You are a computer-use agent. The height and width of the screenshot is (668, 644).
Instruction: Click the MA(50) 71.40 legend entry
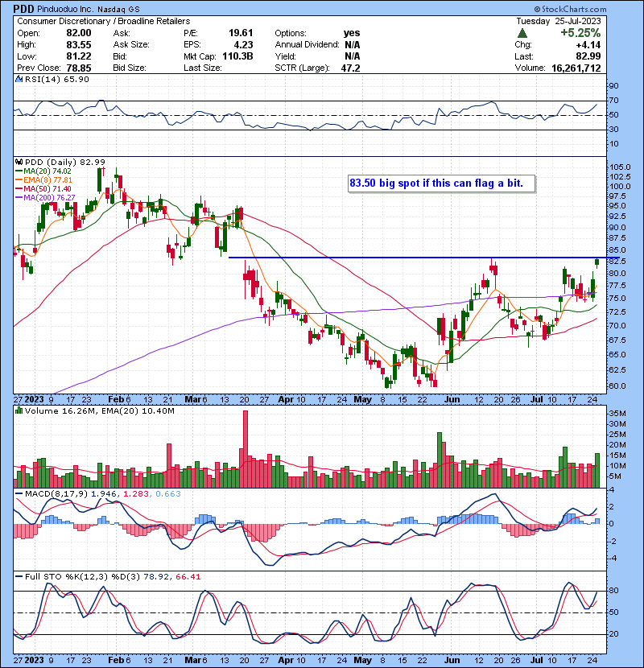[43, 188]
